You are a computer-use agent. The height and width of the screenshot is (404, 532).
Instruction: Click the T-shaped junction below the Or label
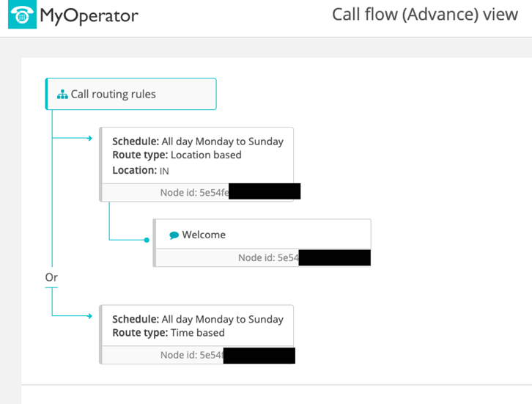tap(51, 290)
